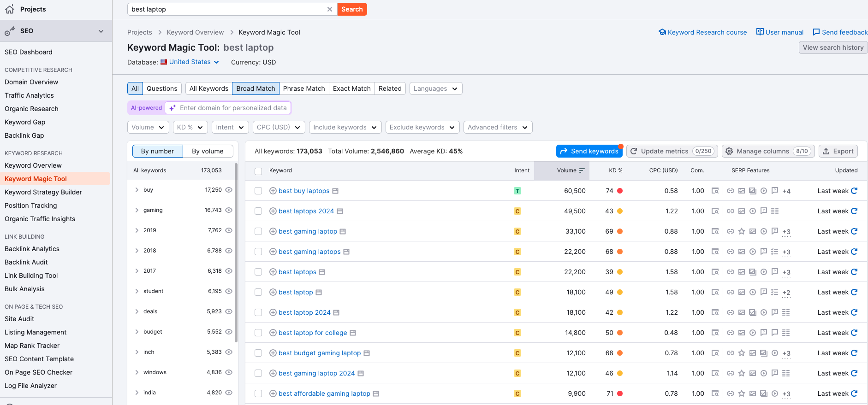Click the Keyword Research course graduation icon
The height and width of the screenshot is (405, 868).
pos(662,32)
